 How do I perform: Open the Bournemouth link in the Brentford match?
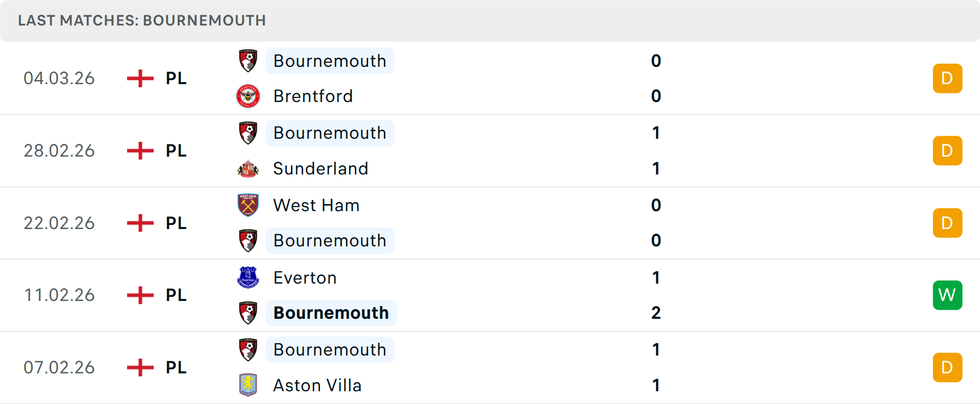[330, 61]
